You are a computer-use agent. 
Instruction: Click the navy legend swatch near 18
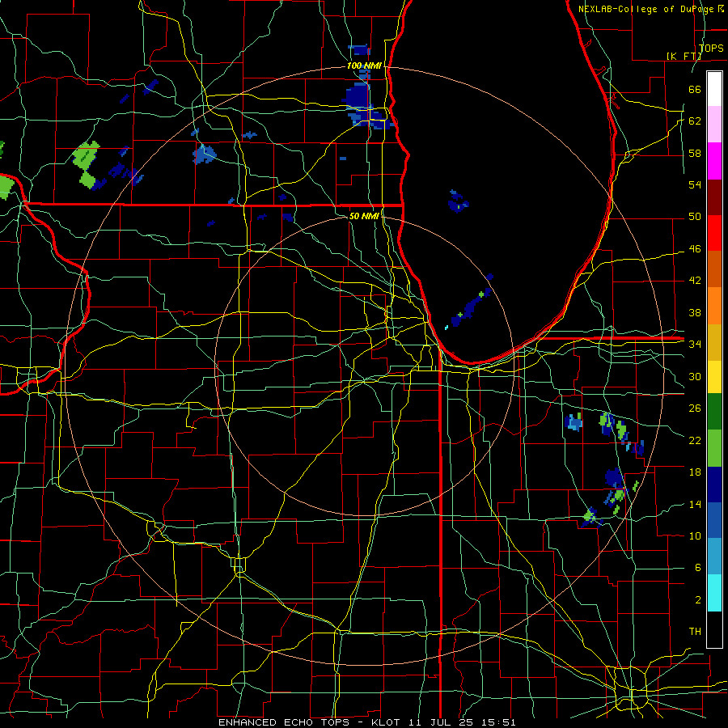(714, 485)
